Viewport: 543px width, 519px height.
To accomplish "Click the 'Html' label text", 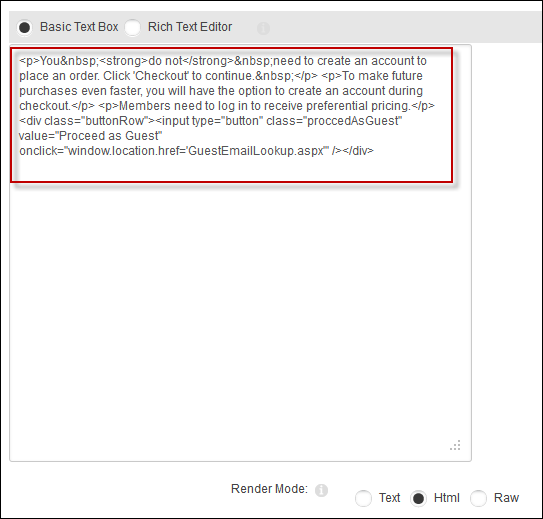I will click(x=446, y=498).
